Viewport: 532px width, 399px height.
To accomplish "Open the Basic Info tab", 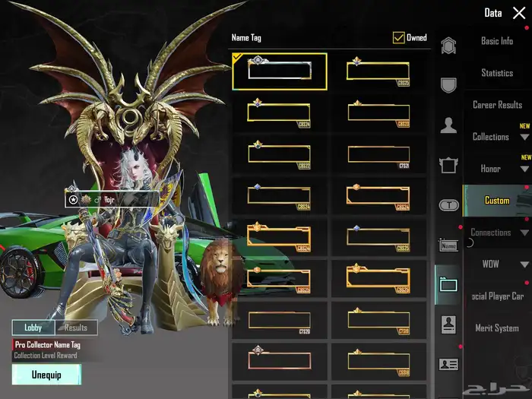I will pyautogui.click(x=497, y=41).
